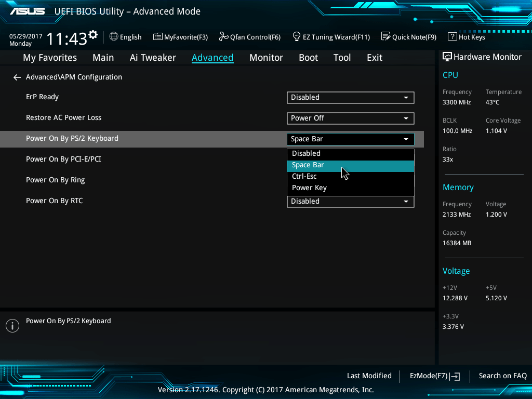Go to the Monitor tab
This screenshot has width=532, height=399.
coord(266,58)
